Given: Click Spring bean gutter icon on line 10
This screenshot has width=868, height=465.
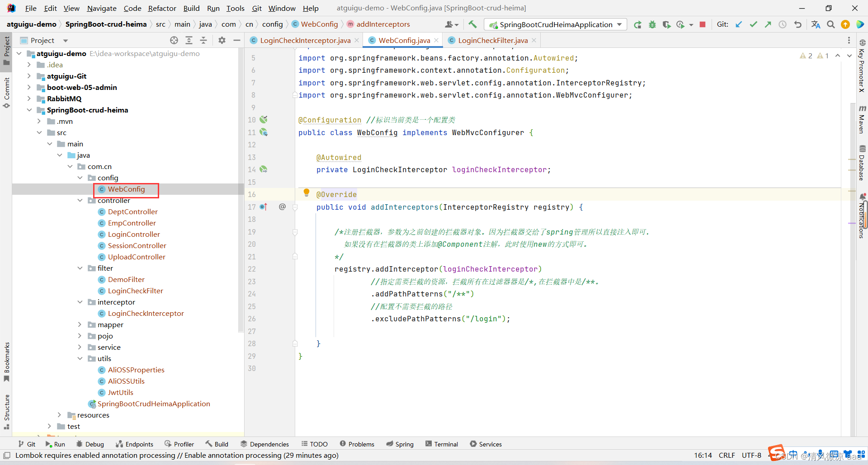Looking at the screenshot, I should click(x=264, y=120).
